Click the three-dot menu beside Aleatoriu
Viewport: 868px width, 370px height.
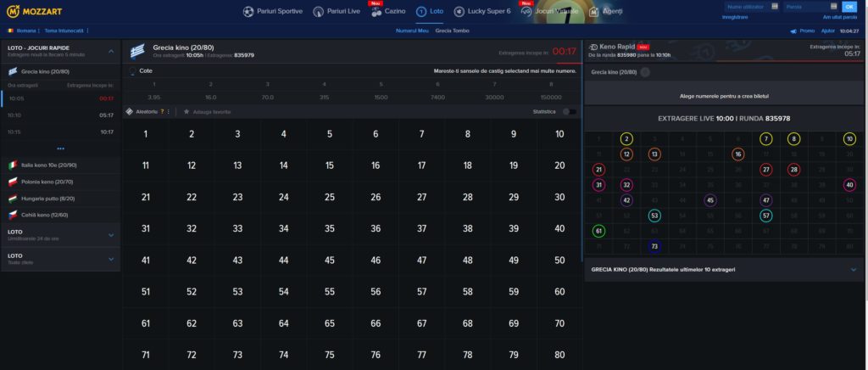(x=169, y=111)
